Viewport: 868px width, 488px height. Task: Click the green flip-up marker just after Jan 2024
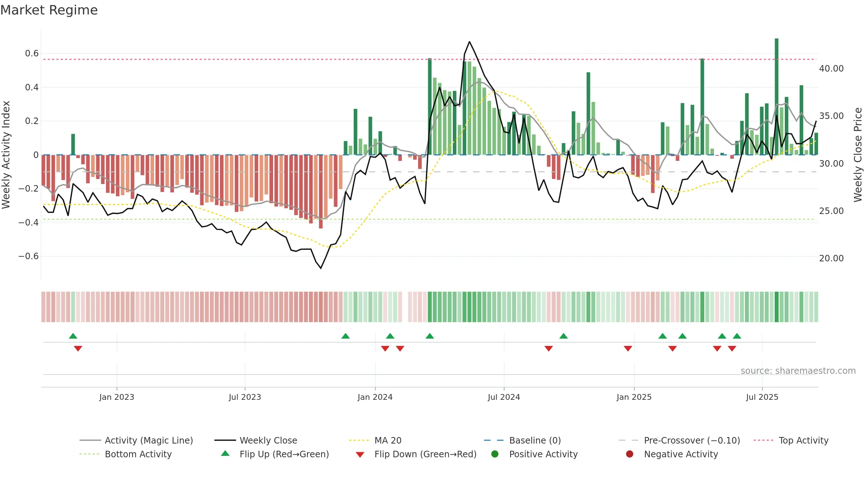[x=390, y=336]
